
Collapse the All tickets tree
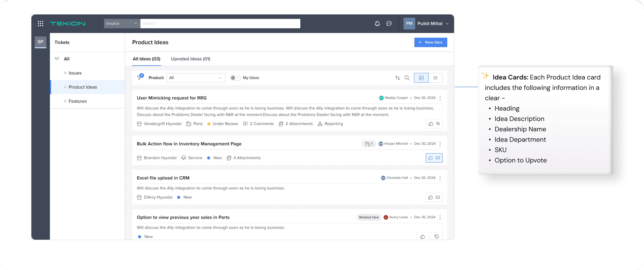tap(57, 59)
